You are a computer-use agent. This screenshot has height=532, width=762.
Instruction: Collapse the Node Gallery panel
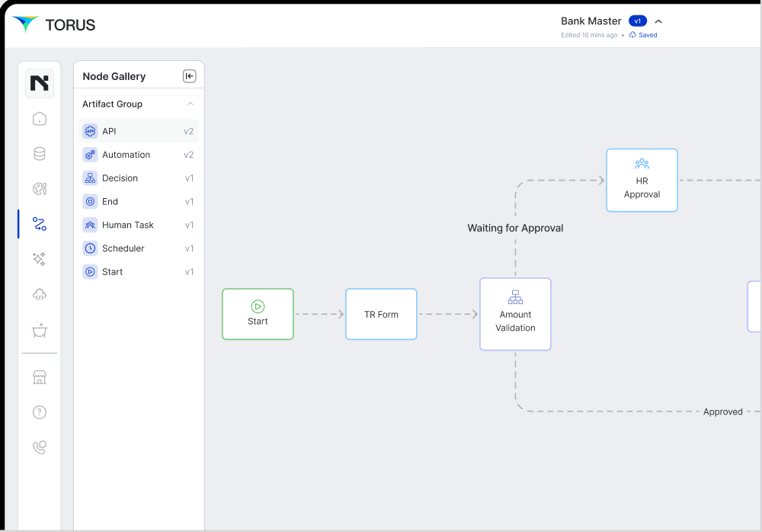189,76
